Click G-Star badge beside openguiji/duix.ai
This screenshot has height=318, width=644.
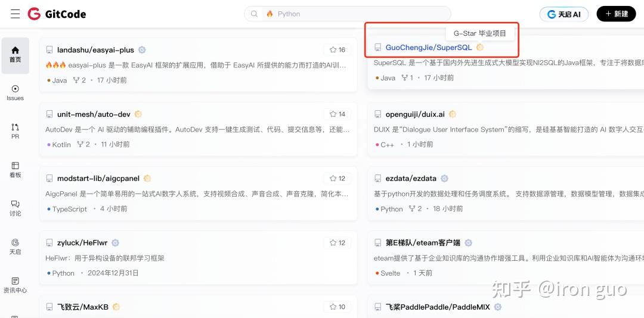[x=453, y=114]
